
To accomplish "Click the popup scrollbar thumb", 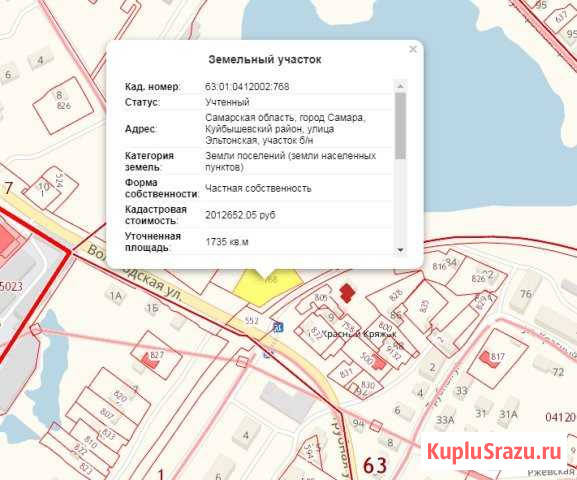I will [400, 126].
